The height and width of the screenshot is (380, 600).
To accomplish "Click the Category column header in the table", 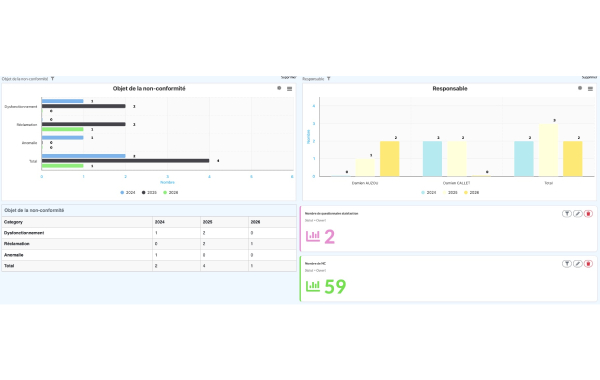I will pyautogui.click(x=77, y=222).
